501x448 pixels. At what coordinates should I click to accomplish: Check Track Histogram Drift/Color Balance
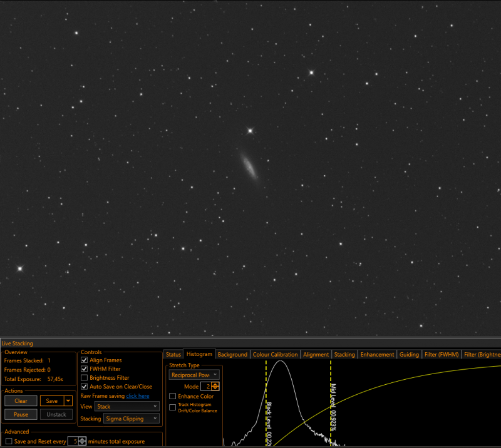coord(173,407)
